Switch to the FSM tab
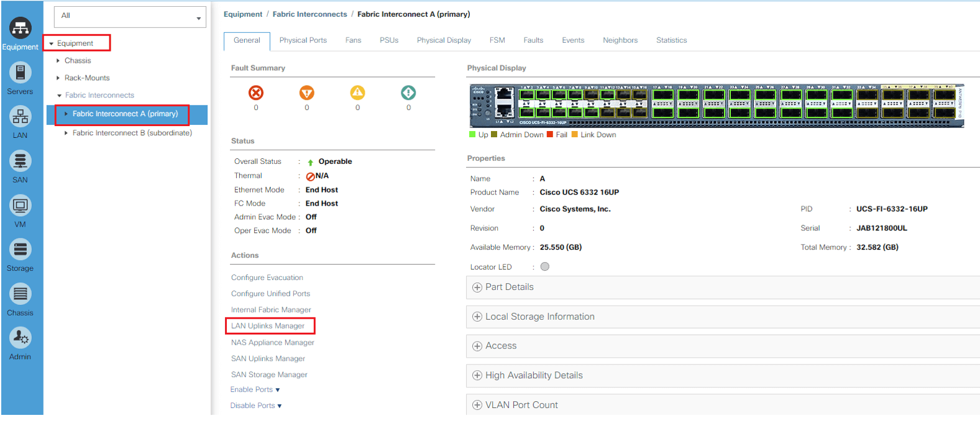 click(497, 40)
